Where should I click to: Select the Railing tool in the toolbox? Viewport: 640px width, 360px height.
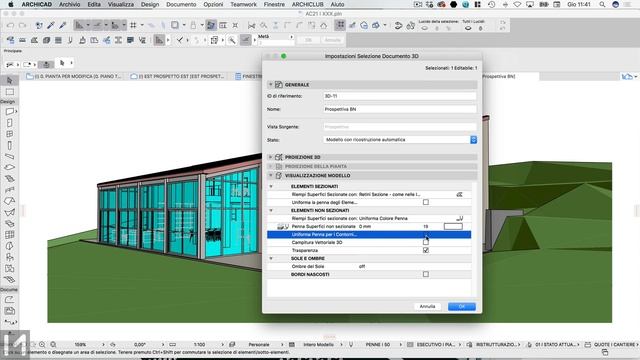coord(10,190)
